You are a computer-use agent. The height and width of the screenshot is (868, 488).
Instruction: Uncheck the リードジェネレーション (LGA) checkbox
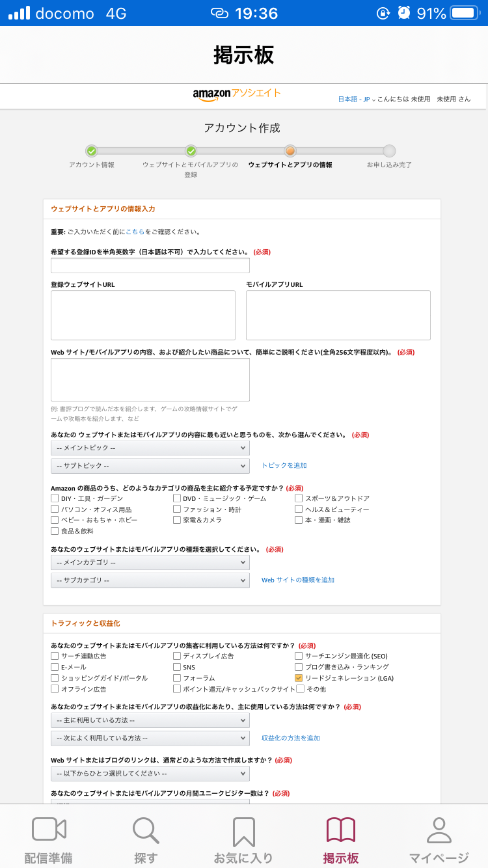click(x=299, y=678)
